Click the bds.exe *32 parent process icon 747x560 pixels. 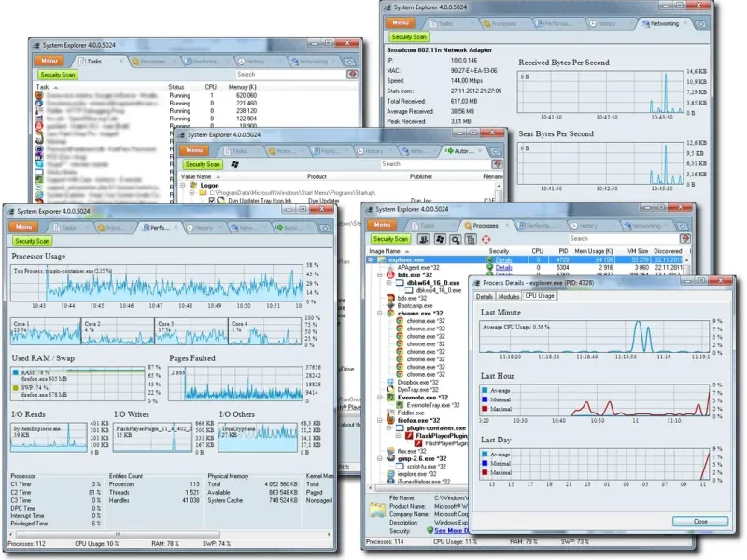(x=390, y=274)
